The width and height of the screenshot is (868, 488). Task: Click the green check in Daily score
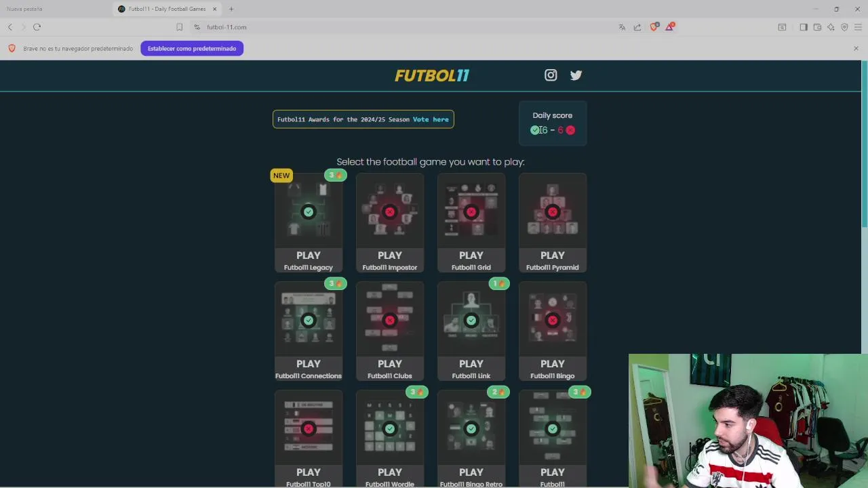click(x=535, y=130)
